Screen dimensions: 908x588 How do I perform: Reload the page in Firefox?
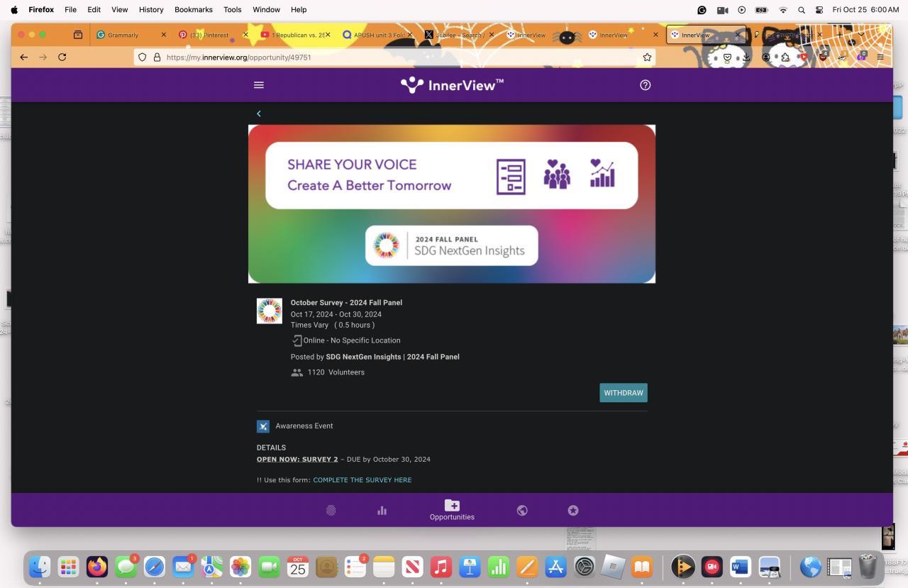point(62,57)
